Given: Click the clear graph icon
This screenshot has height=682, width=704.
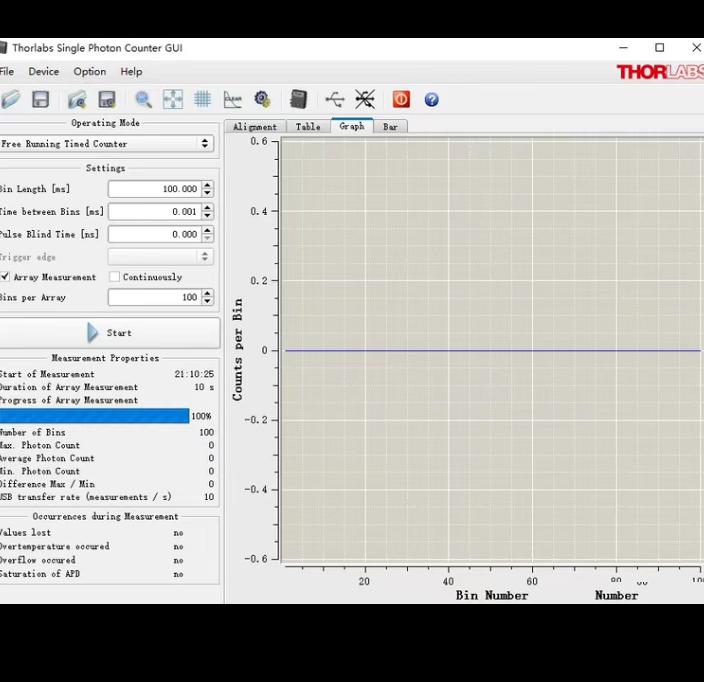Looking at the screenshot, I should coord(233,99).
